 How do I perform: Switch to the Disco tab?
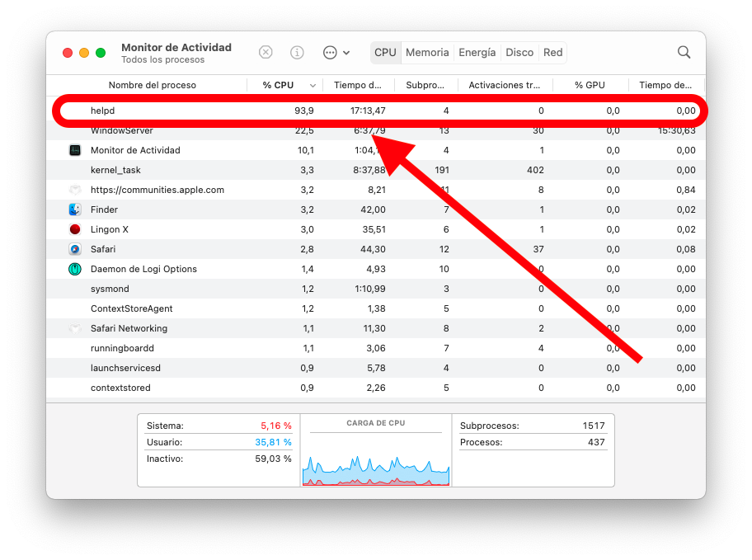519,52
